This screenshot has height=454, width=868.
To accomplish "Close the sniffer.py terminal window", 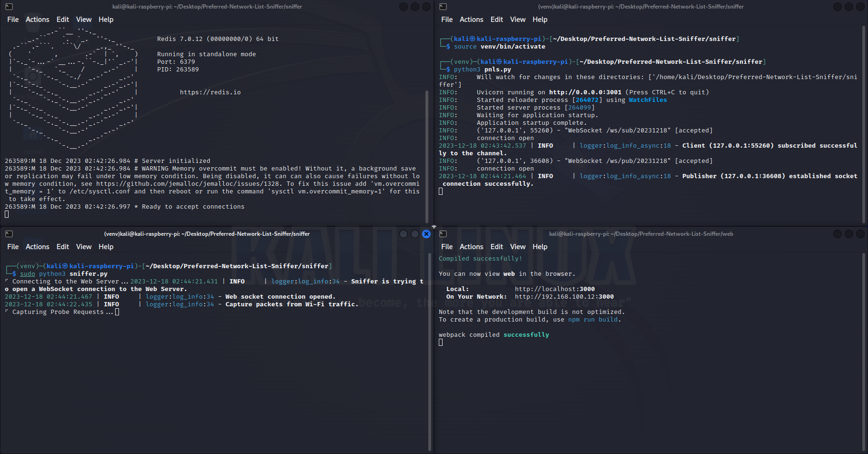I will point(426,233).
